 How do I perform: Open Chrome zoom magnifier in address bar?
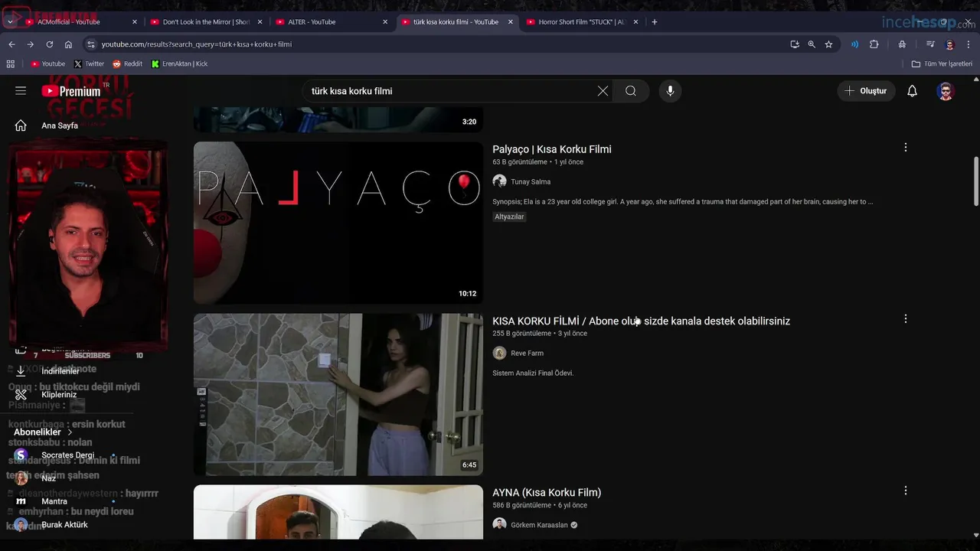812,44
